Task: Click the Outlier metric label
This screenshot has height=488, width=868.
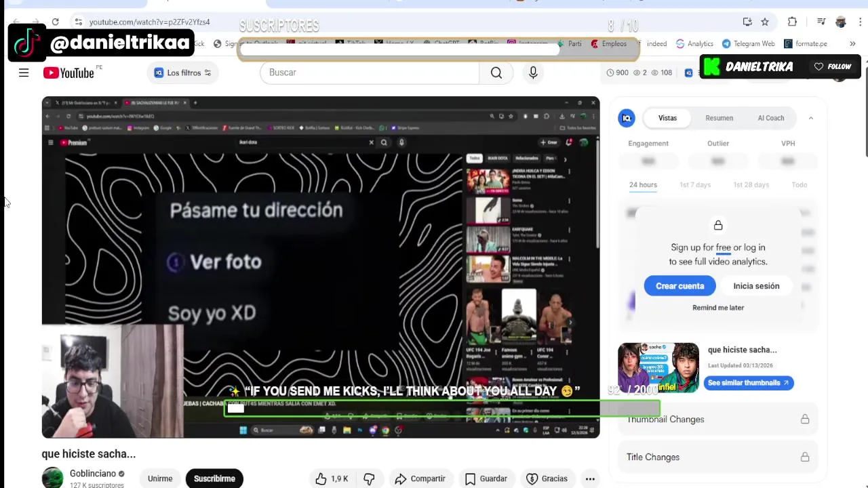Action: coord(718,144)
